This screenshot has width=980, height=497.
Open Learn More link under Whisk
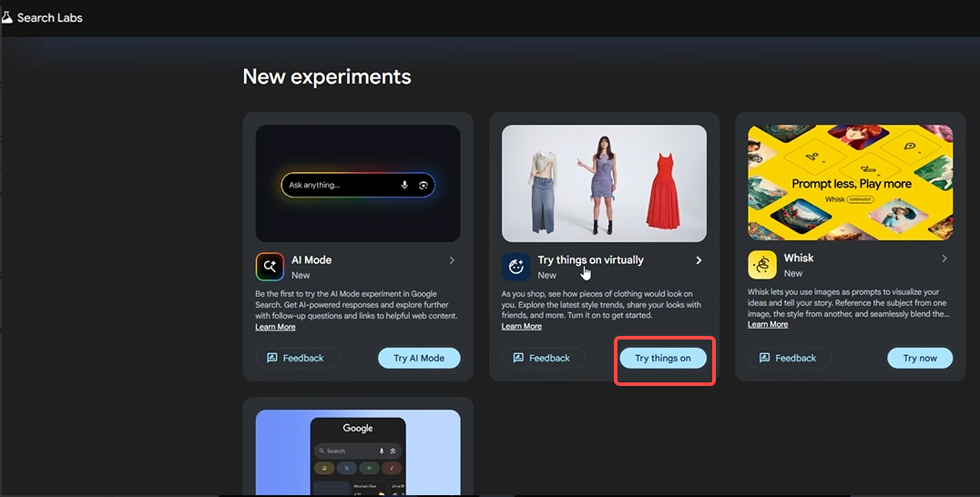coord(768,325)
